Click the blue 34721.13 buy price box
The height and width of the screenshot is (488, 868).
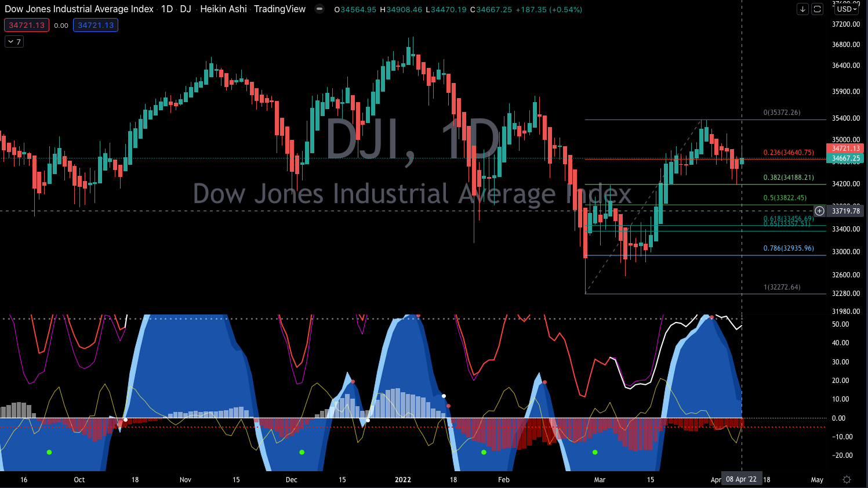coord(96,26)
